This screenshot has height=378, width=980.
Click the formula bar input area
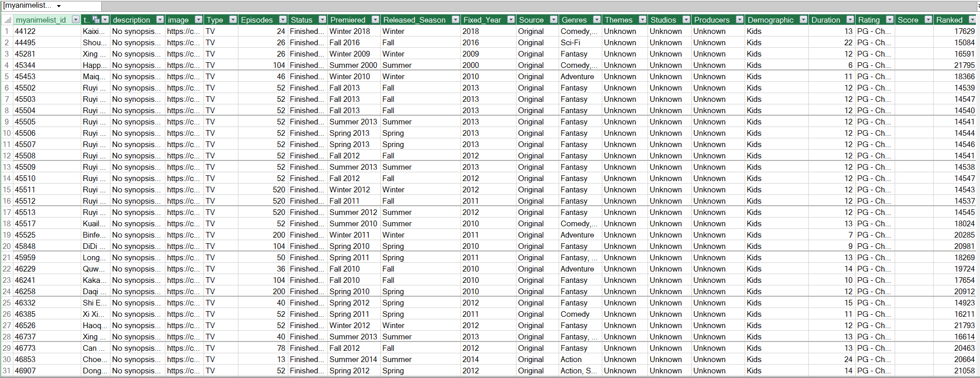coord(514,6)
